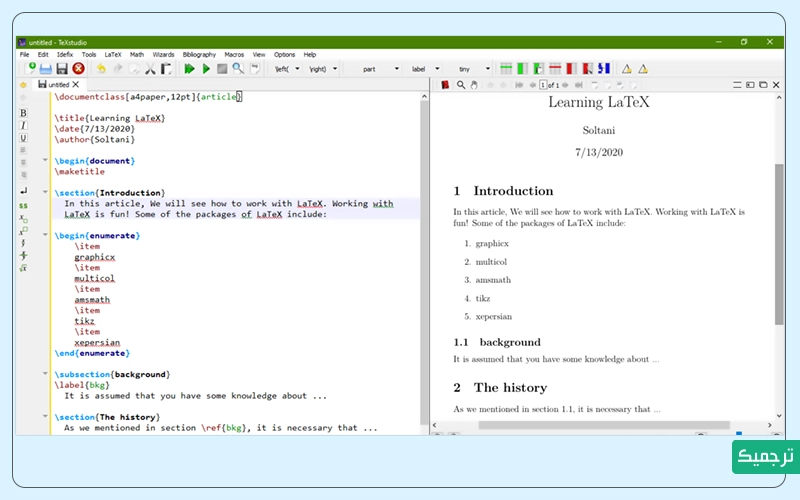The height and width of the screenshot is (500, 800).
Task: Close the untitled document tab
Action: 77,85
